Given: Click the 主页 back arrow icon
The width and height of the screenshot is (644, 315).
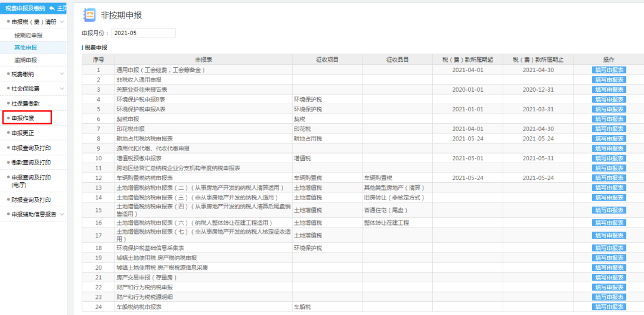Looking at the screenshot, I should pyautogui.click(x=52, y=8).
